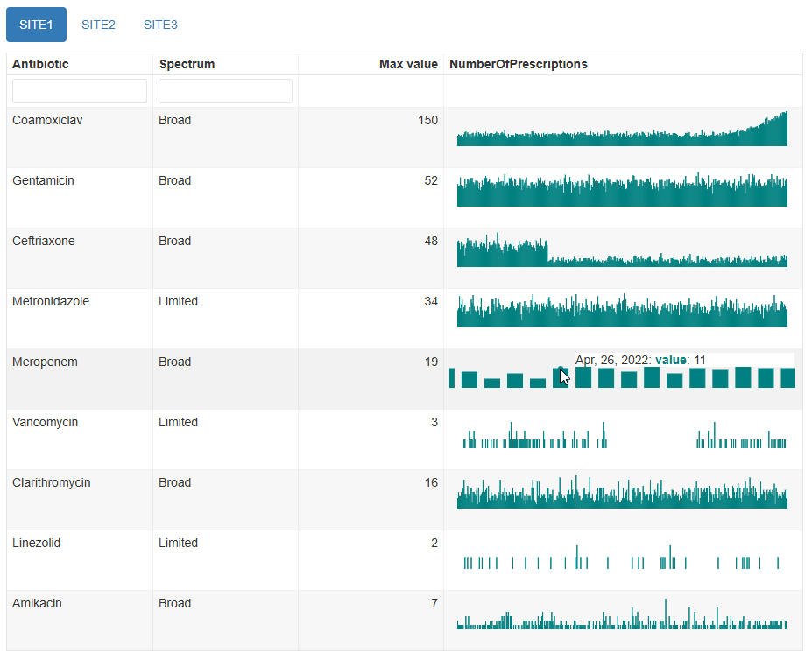Click the Limited spectrum cell for Vancomycin
Screen dimensions: 812x660
click(178, 422)
